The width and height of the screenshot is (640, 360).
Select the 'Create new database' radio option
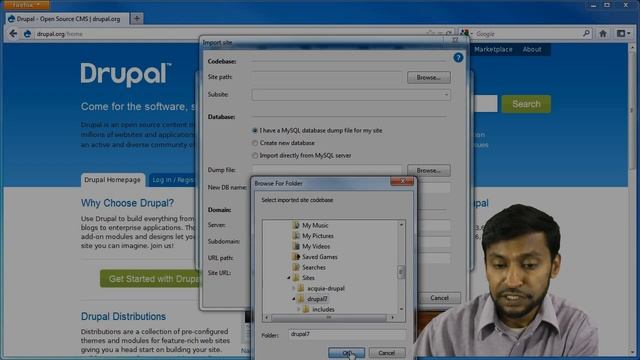click(x=255, y=143)
